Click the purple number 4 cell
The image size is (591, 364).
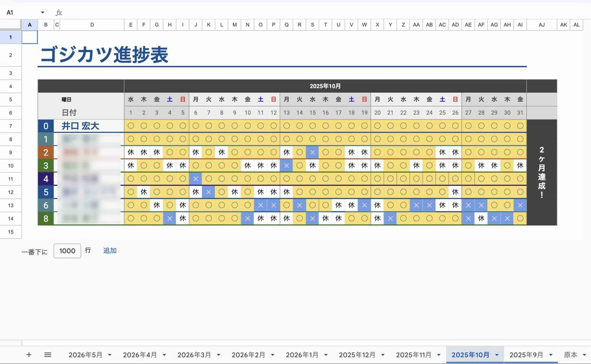[46, 179]
